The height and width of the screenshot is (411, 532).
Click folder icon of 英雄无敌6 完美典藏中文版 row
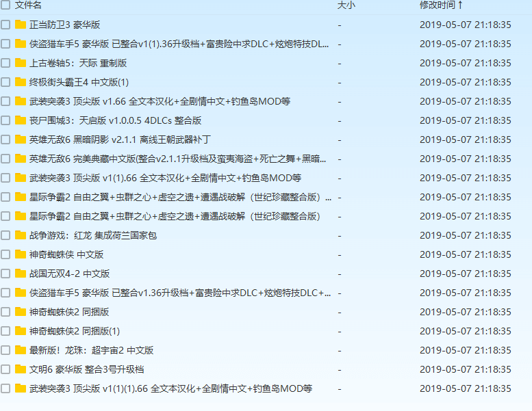point(21,159)
